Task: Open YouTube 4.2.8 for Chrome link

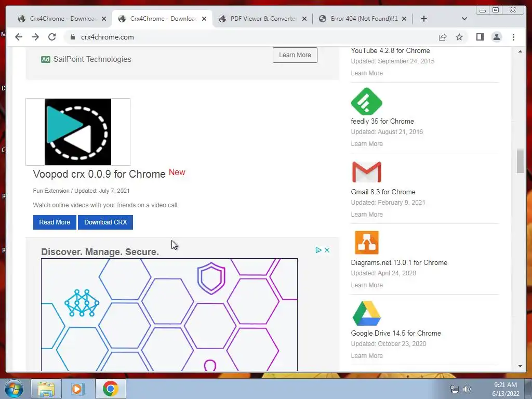Action: [390, 50]
